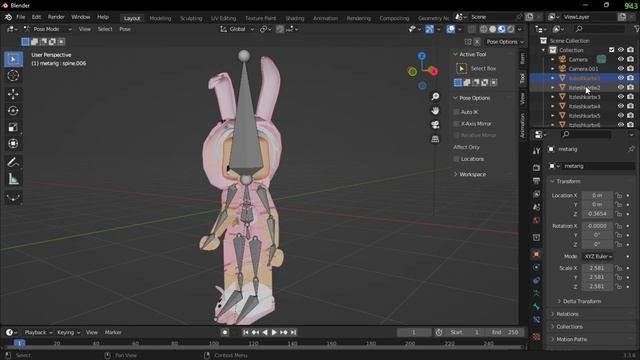Toggle Collection visibility eye icon

621,50
